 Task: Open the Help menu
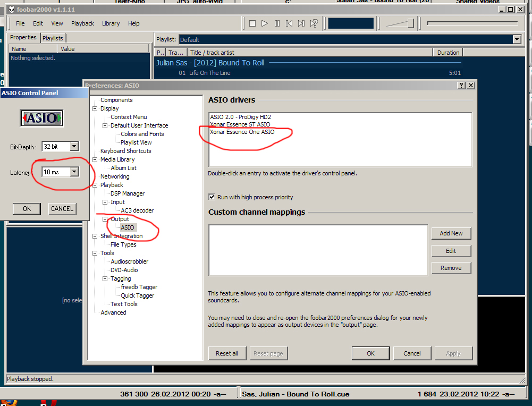coord(134,23)
